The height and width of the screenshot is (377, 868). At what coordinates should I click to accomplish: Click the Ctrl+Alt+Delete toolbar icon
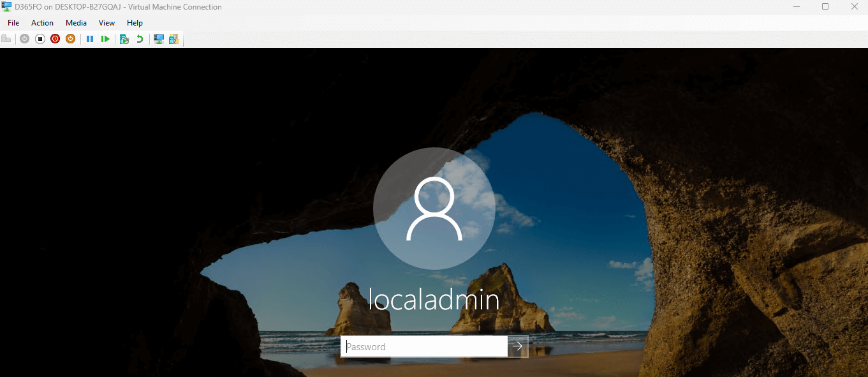[7, 39]
